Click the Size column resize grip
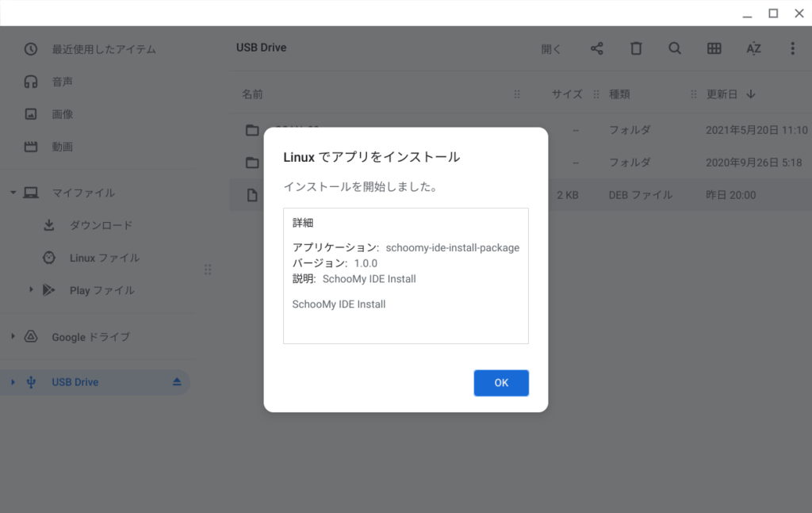This screenshot has height=513, width=812. pyautogui.click(x=596, y=94)
